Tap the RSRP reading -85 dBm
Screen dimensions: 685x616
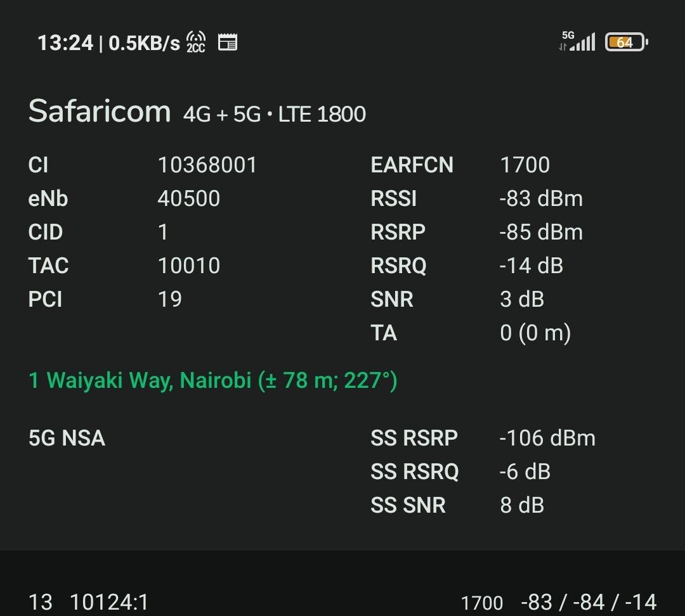point(541,232)
